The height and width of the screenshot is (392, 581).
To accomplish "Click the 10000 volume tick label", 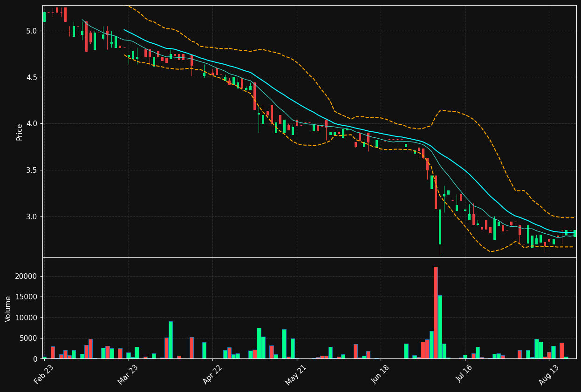I will 27,318.
